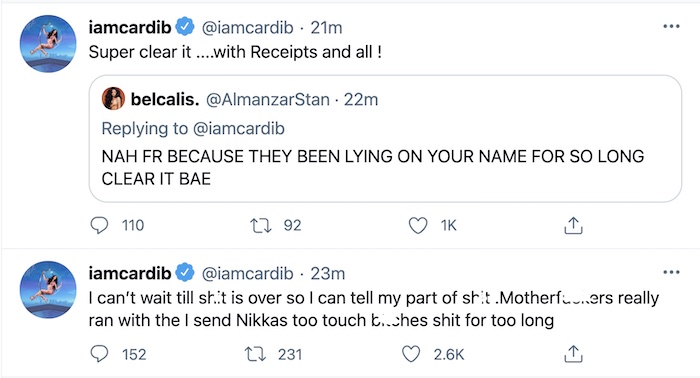700x378 pixels.
Task: Open more options on the 21m tweet
Action: [x=671, y=27]
